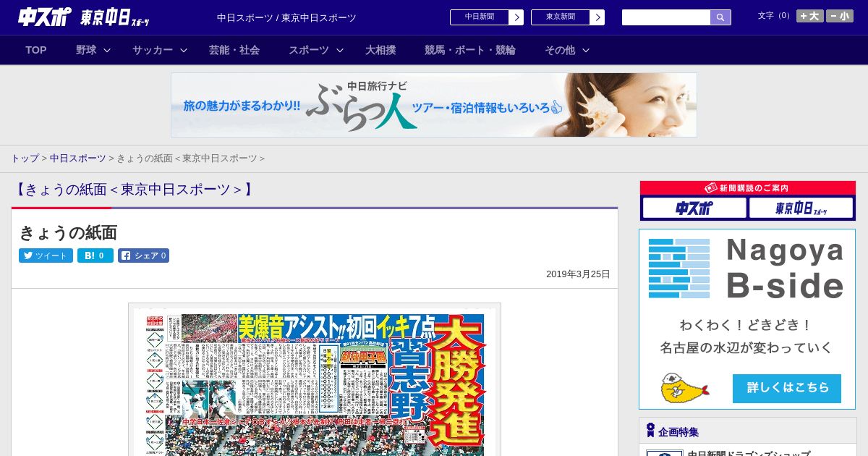The width and height of the screenshot is (868, 456).
Task: Click the 企画特集 section heading
Action: [x=678, y=432]
